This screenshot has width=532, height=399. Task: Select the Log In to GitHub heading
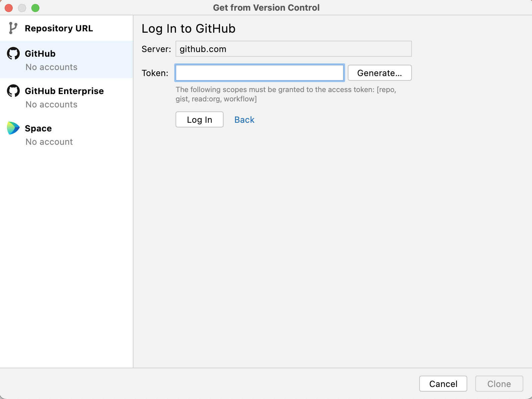[x=189, y=28]
